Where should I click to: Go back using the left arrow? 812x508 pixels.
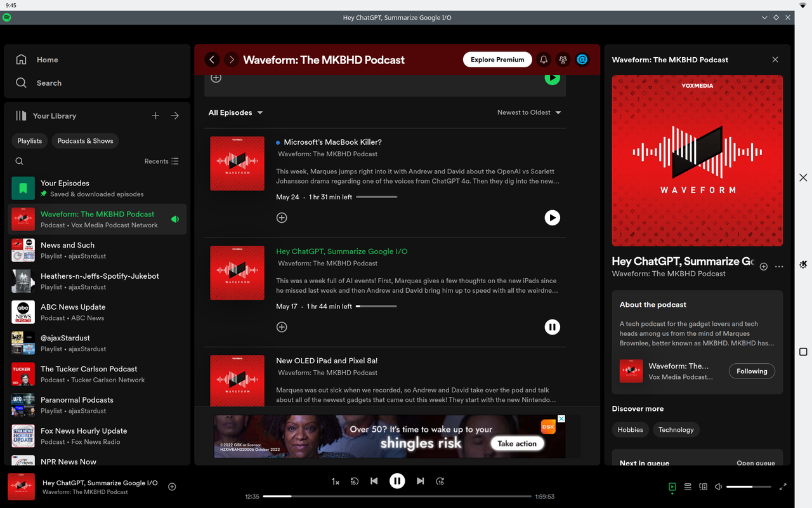pyautogui.click(x=212, y=60)
